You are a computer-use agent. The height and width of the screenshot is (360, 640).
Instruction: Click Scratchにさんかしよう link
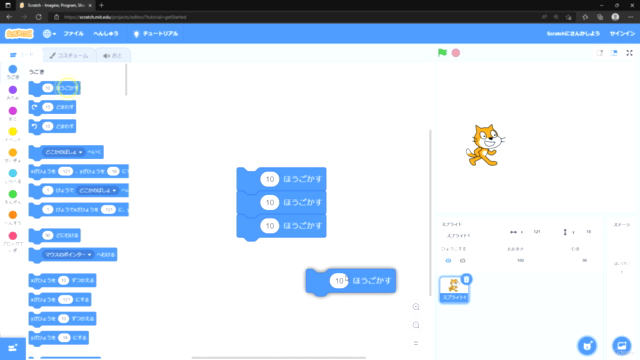point(573,33)
